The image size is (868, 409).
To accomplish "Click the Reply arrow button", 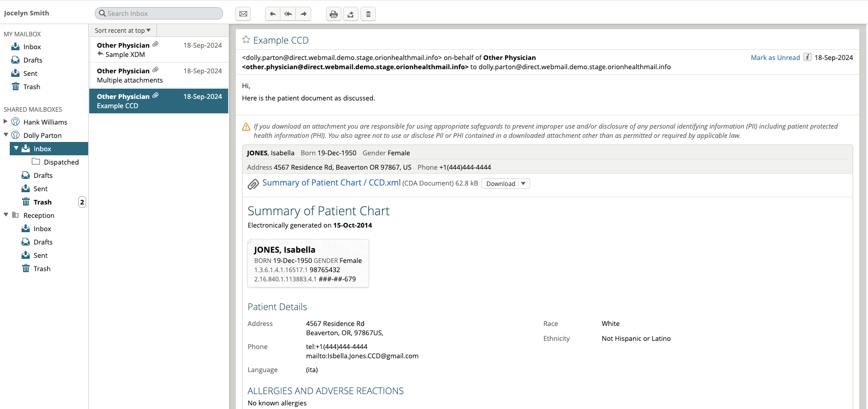I will pyautogui.click(x=273, y=14).
